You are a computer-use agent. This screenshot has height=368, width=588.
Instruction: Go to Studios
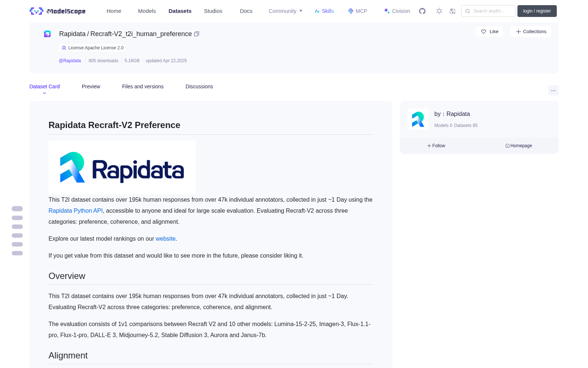(x=213, y=11)
